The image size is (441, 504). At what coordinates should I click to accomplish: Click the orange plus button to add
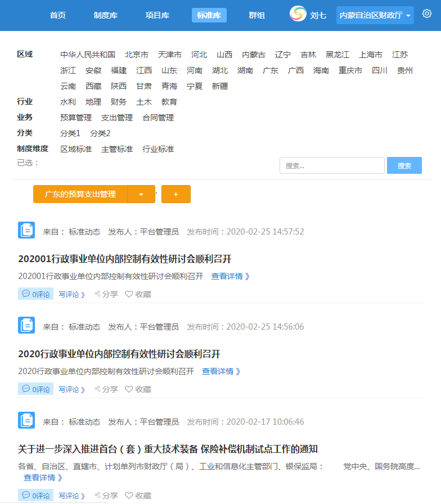175,194
